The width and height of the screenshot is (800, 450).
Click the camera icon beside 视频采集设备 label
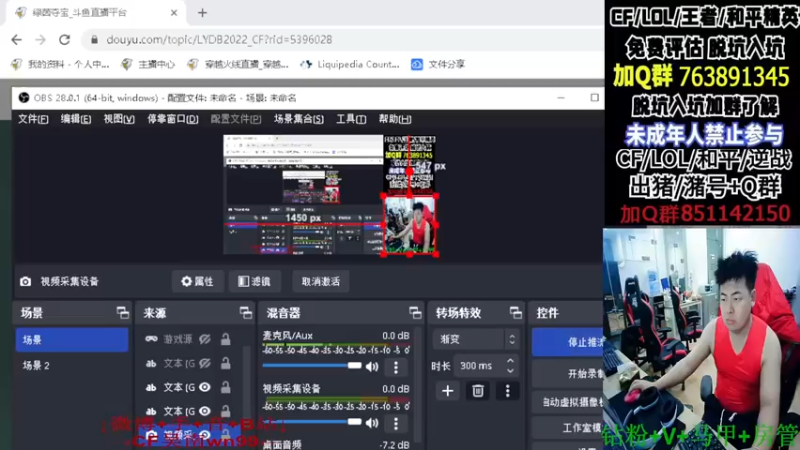tap(26, 281)
